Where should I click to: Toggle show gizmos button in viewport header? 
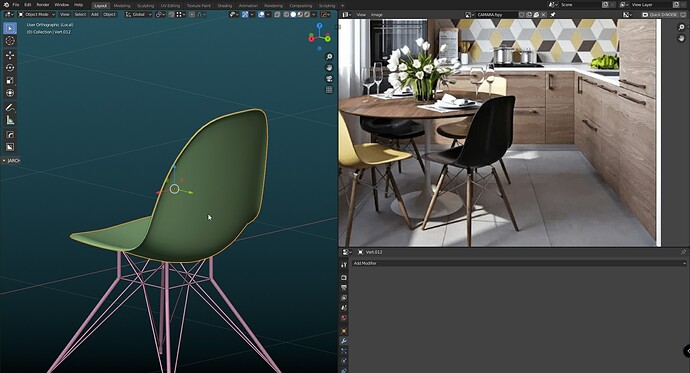(245, 15)
